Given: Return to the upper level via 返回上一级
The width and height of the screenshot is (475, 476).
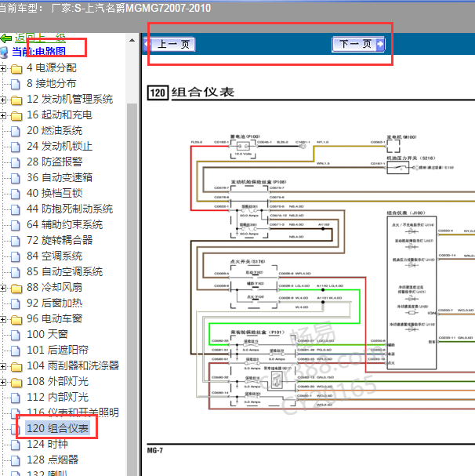Looking at the screenshot, I should pos(40,38).
